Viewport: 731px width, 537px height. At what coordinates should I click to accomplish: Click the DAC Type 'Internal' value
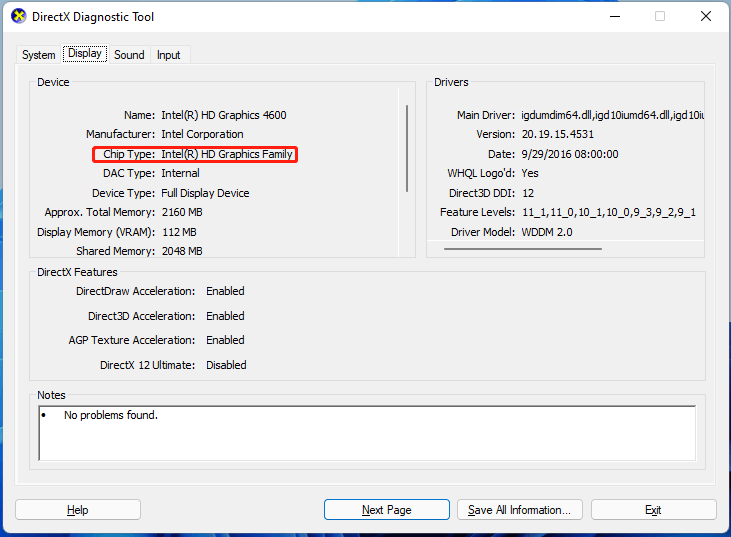(180, 173)
